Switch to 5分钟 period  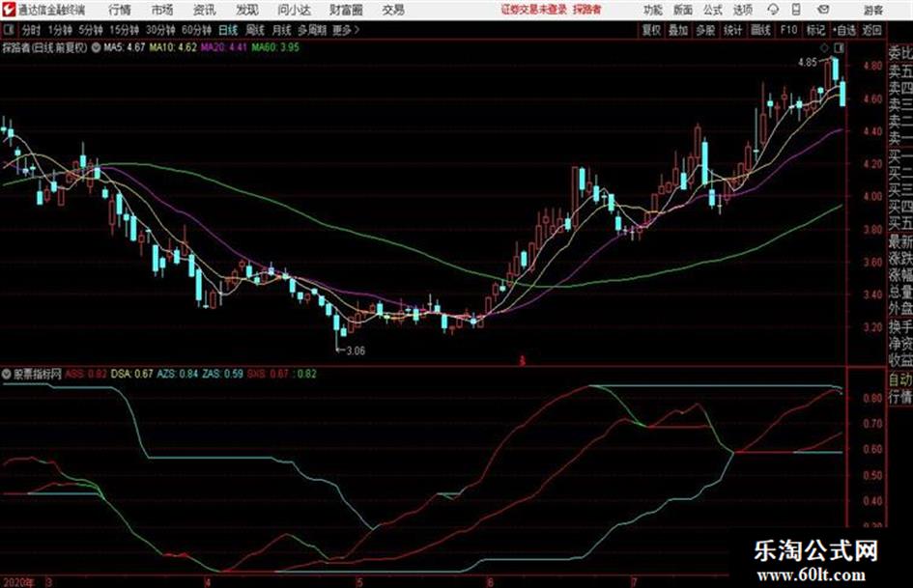point(91,30)
